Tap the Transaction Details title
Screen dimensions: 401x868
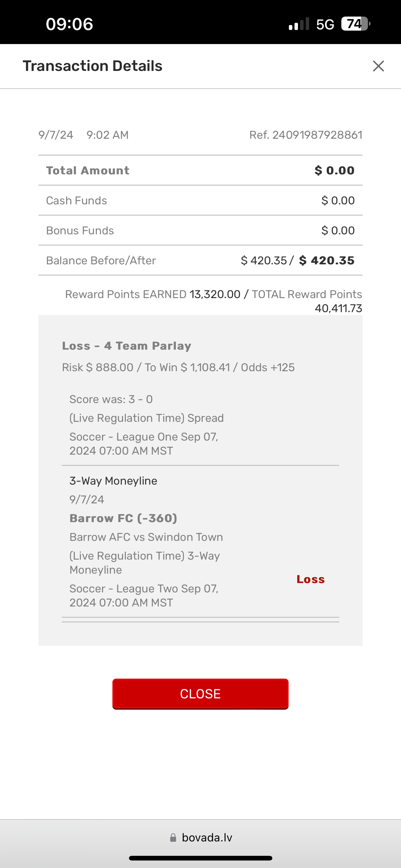coord(92,66)
